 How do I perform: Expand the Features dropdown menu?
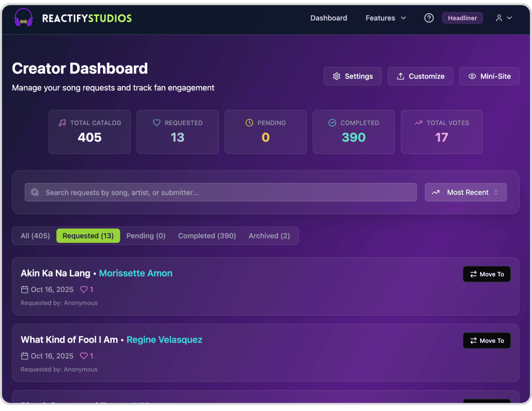coord(386,18)
